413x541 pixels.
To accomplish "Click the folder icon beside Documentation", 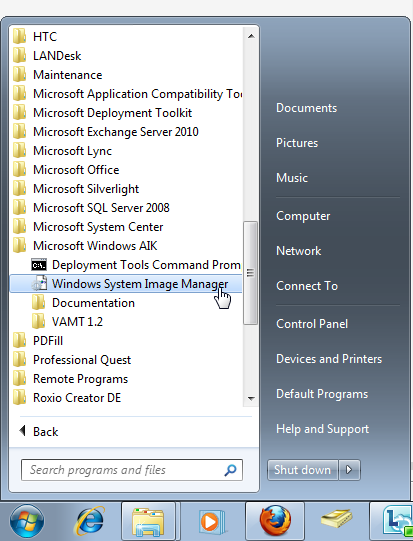I will [x=38, y=302].
